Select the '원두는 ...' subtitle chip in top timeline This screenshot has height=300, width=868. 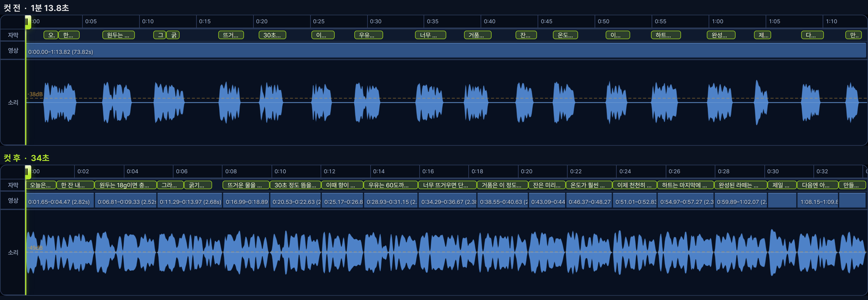click(x=118, y=35)
